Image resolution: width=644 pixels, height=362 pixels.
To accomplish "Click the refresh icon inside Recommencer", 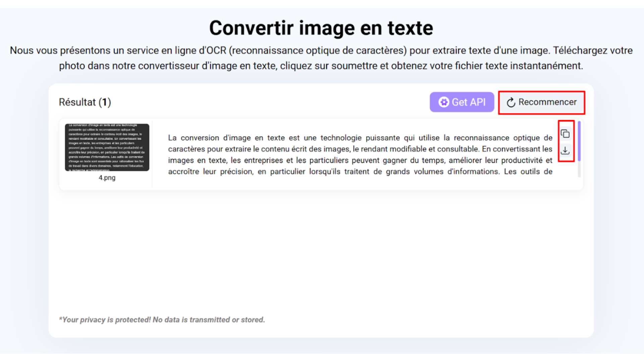I will click(511, 102).
